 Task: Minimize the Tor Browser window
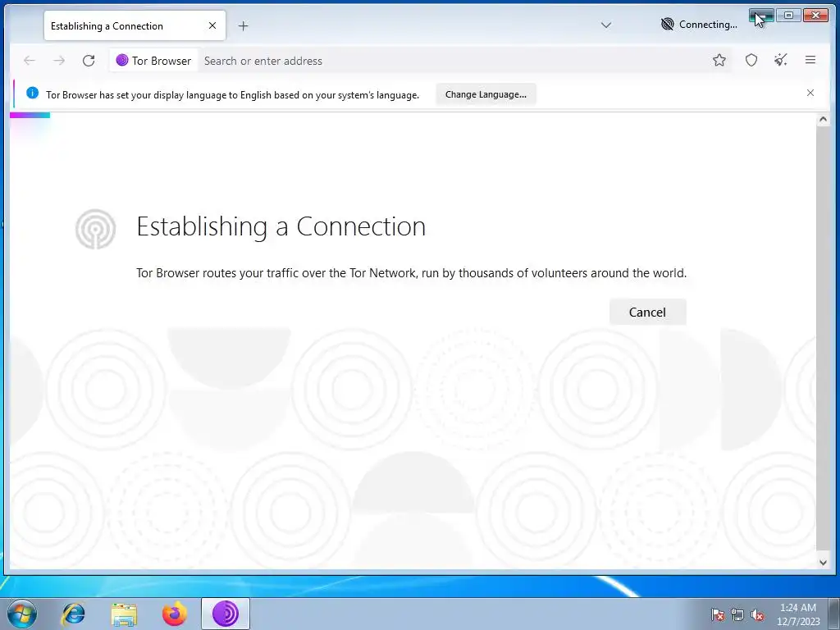[762, 15]
